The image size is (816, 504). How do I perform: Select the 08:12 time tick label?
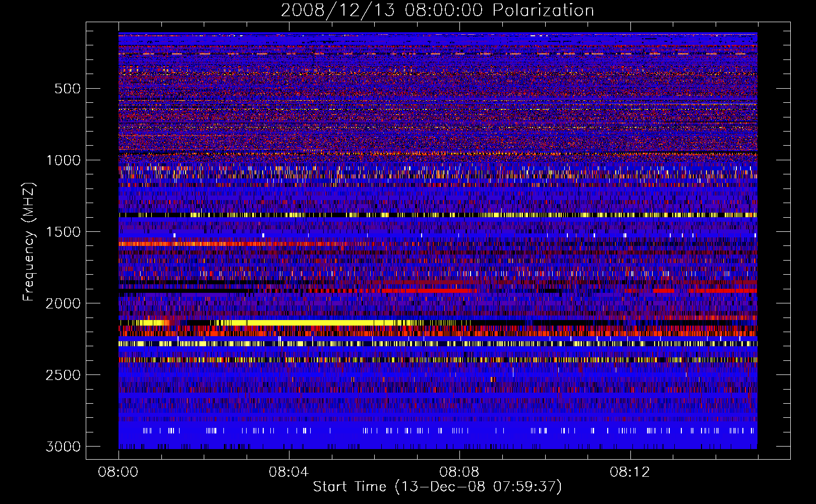(x=629, y=472)
